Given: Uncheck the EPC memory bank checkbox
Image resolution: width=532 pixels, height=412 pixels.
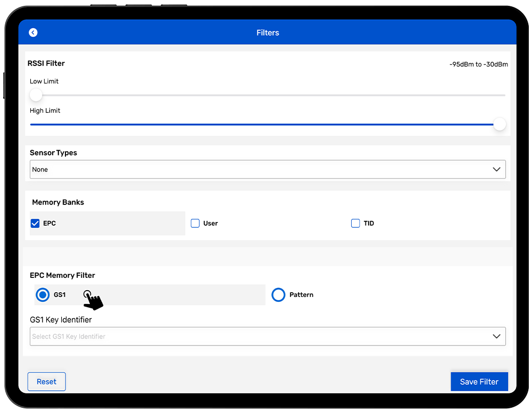Looking at the screenshot, I should (x=35, y=224).
